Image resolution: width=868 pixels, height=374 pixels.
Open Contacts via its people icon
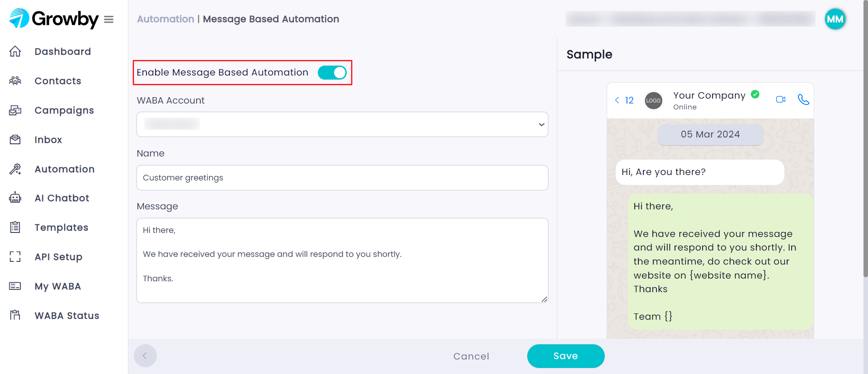(15, 81)
